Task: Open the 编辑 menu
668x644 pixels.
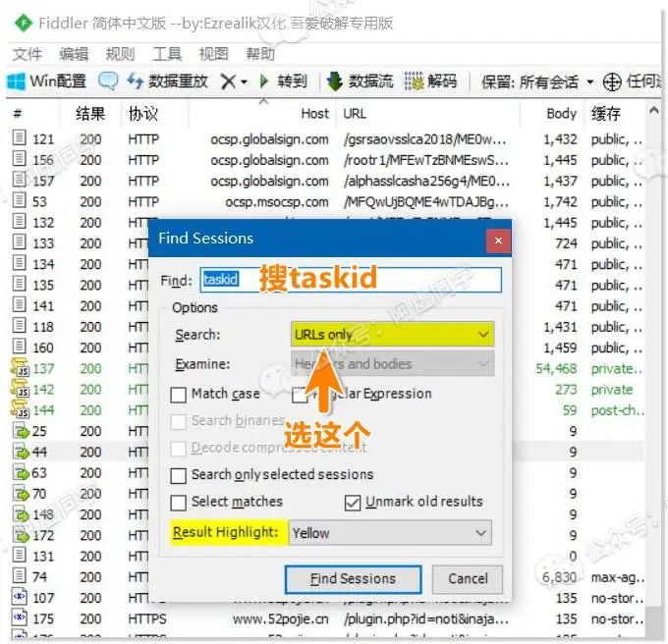Action: pyautogui.click(x=74, y=54)
